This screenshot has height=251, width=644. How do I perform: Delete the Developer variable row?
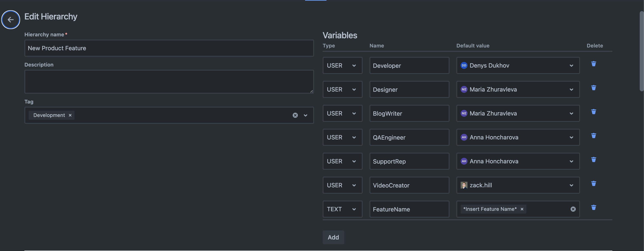(x=594, y=64)
